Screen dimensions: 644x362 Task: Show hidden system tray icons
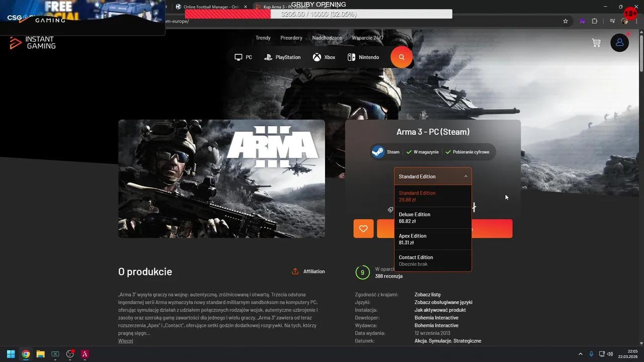pyautogui.click(x=580, y=354)
